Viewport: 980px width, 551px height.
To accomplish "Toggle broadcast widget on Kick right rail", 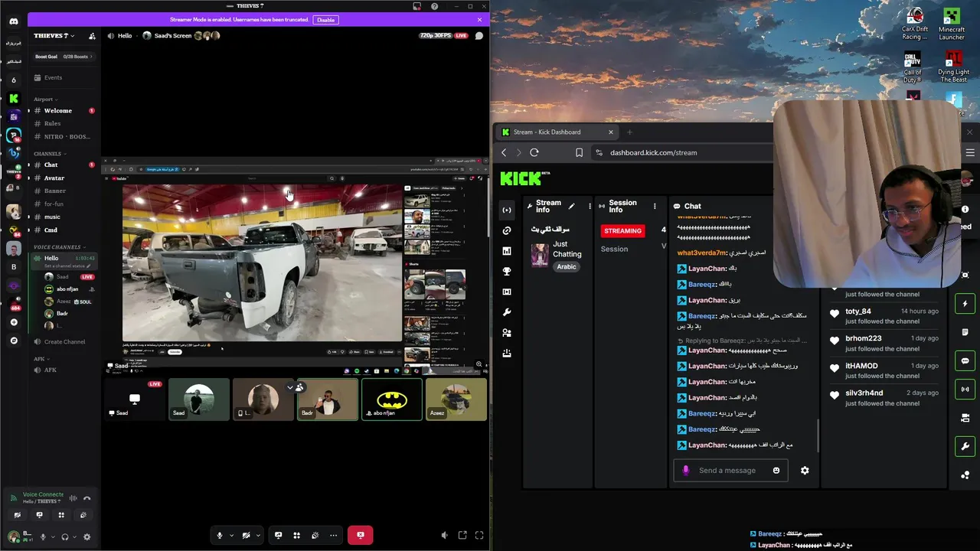I will [965, 389].
